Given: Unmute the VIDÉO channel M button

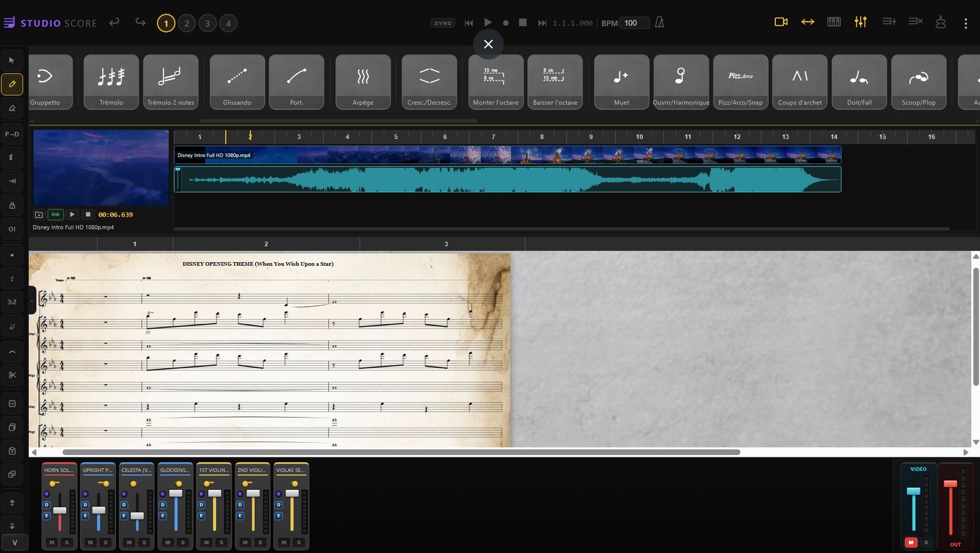Looking at the screenshot, I should click(911, 542).
